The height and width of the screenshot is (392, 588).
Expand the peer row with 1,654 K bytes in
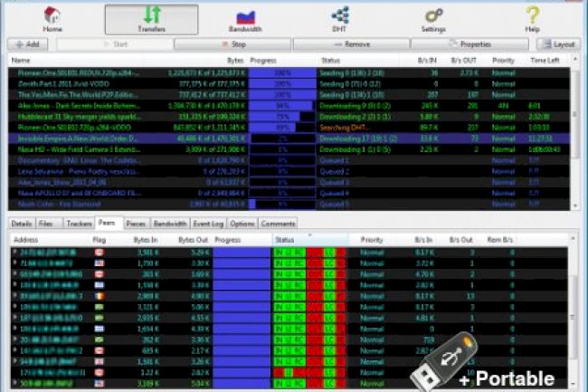[15, 329]
